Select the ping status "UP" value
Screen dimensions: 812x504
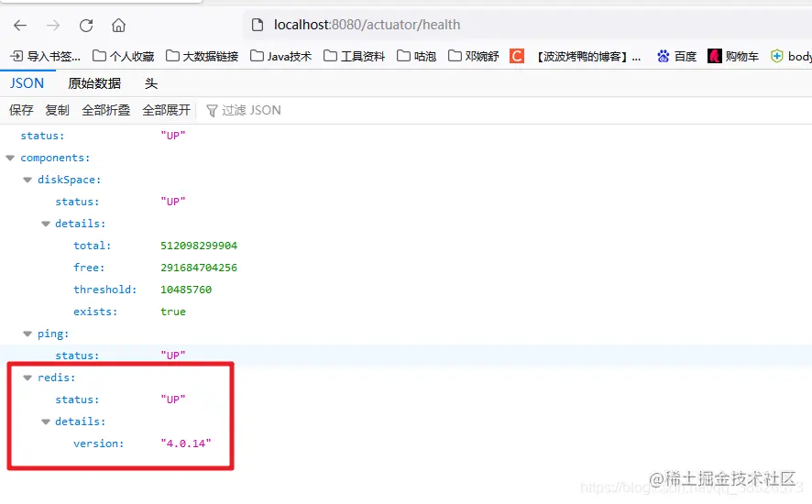coord(173,356)
